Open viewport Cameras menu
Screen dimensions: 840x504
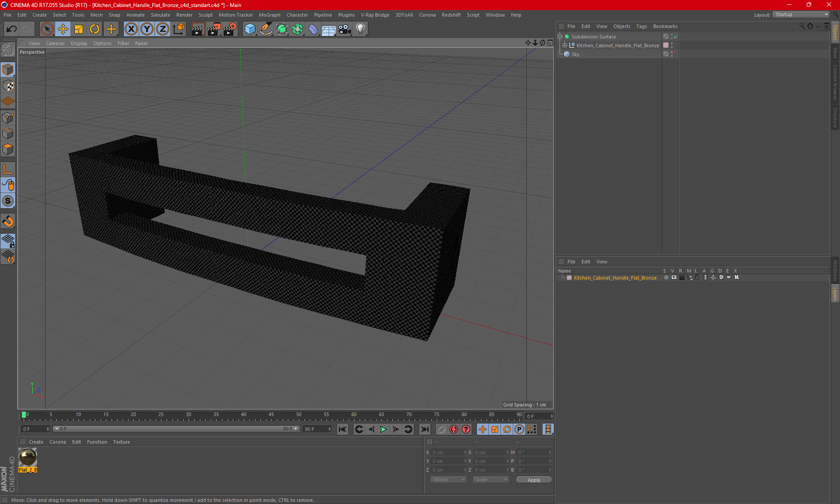55,43
